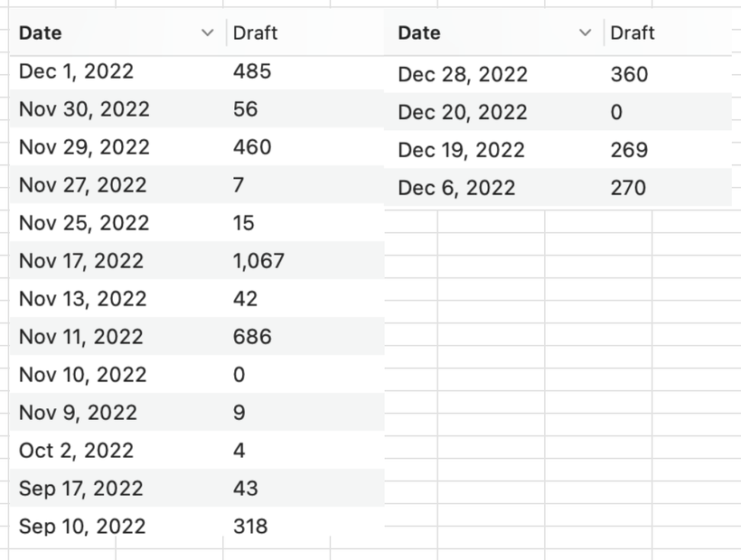Select the Nov 30, 2022 date cell
Viewport: 741px width, 560px height.
pos(118,109)
